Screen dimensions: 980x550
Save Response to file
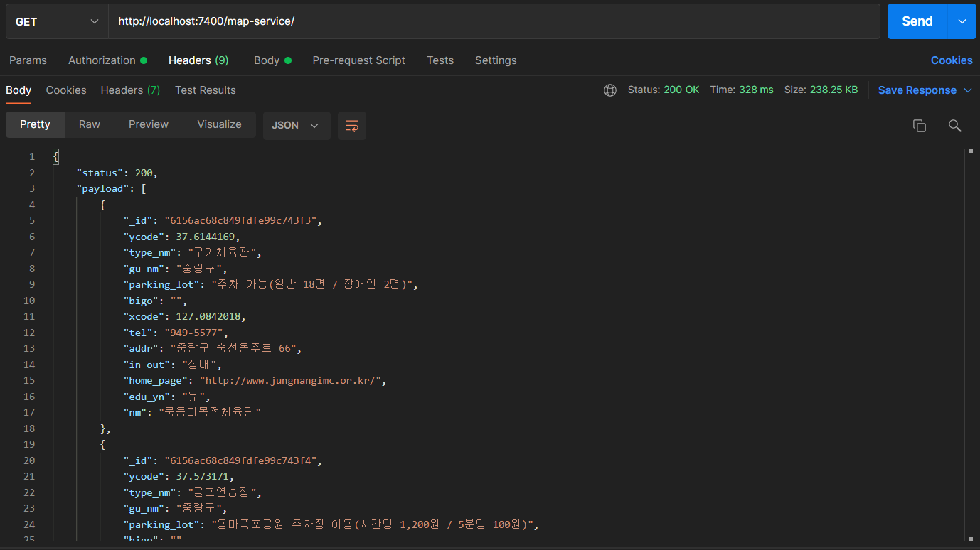pyautogui.click(x=917, y=90)
